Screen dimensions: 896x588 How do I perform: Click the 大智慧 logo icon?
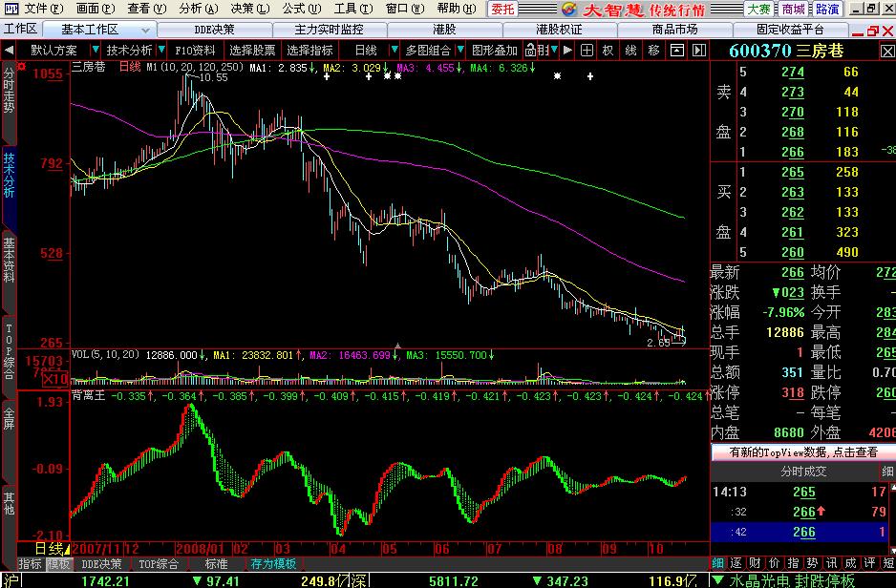tap(569, 10)
